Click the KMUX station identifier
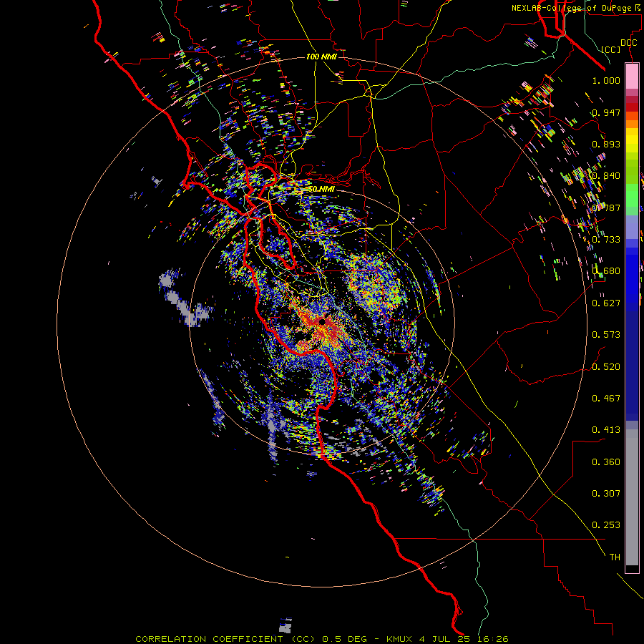Screen dimensions: 644x644 tap(399, 639)
